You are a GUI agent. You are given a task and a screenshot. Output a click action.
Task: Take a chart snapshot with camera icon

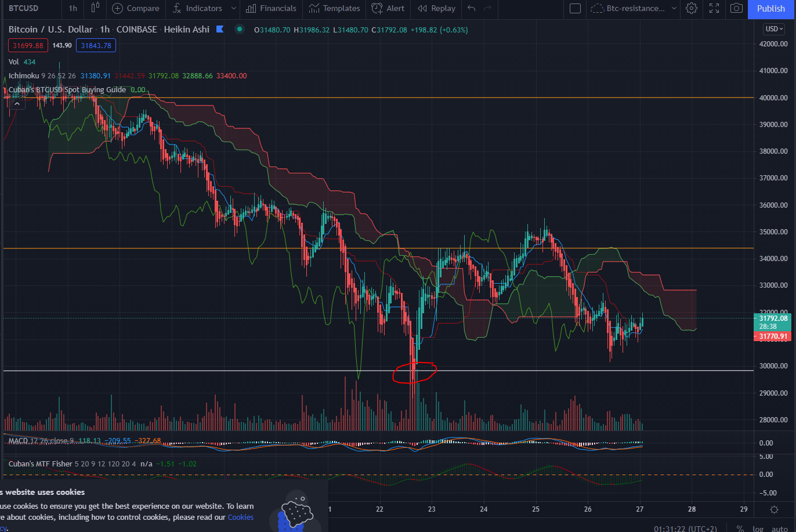coord(736,8)
